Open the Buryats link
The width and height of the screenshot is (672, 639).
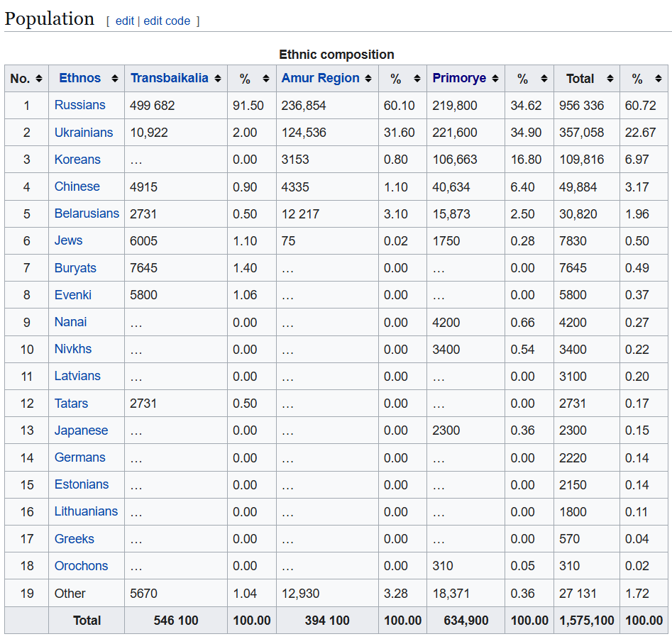pos(75,267)
